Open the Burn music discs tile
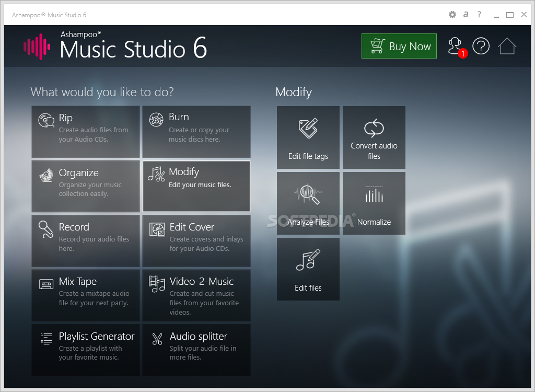The height and width of the screenshot is (392, 535). (x=196, y=132)
